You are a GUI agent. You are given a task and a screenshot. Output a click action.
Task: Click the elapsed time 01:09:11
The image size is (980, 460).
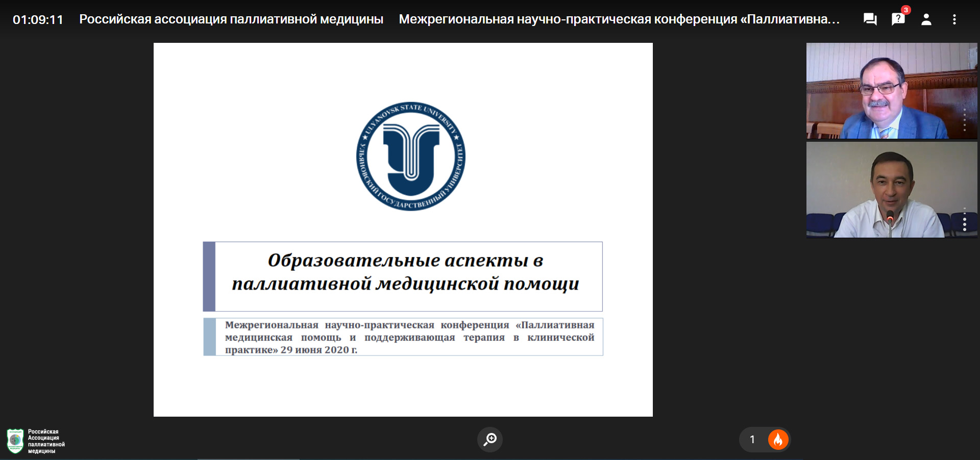click(38, 20)
